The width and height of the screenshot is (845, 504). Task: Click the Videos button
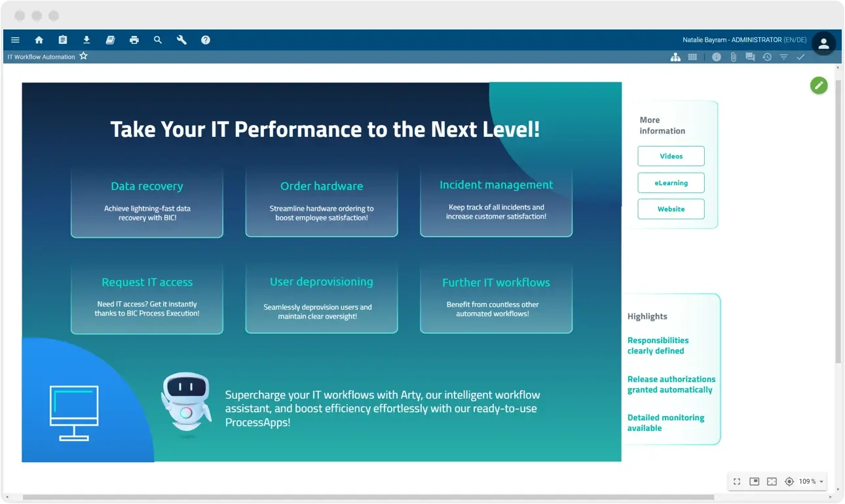pyautogui.click(x=671, y=156)
